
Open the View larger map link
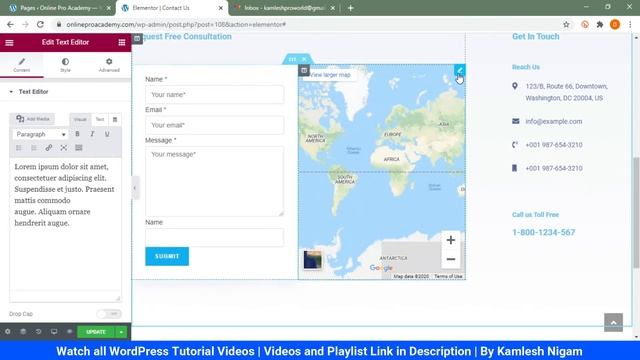pos(330,75)
